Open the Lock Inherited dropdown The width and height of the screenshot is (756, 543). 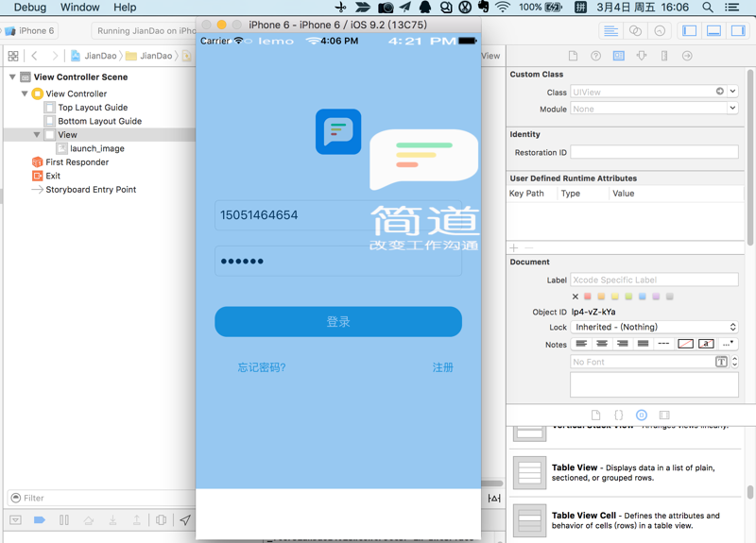pyautogui.click(x=654, y=327)
